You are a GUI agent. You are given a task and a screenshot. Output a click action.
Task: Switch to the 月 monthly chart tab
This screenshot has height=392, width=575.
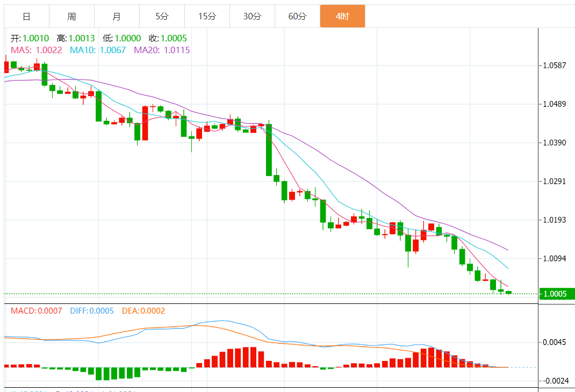tap(117, 16)
